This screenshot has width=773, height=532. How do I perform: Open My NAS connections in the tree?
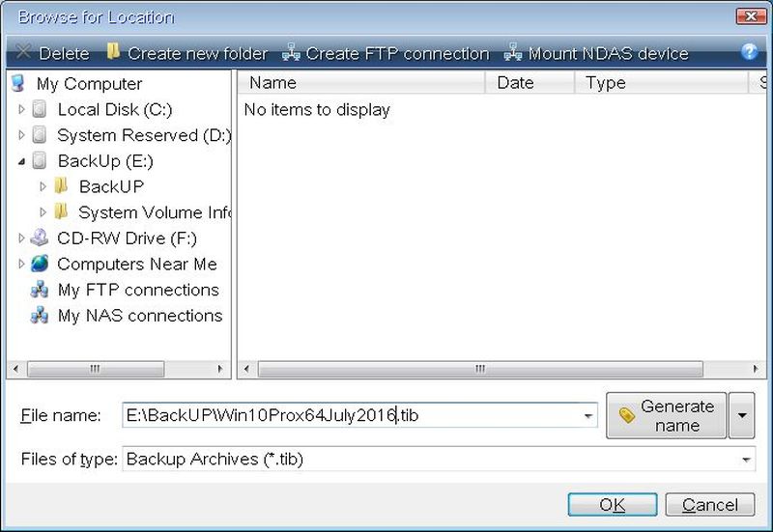[x=139, y=316]
